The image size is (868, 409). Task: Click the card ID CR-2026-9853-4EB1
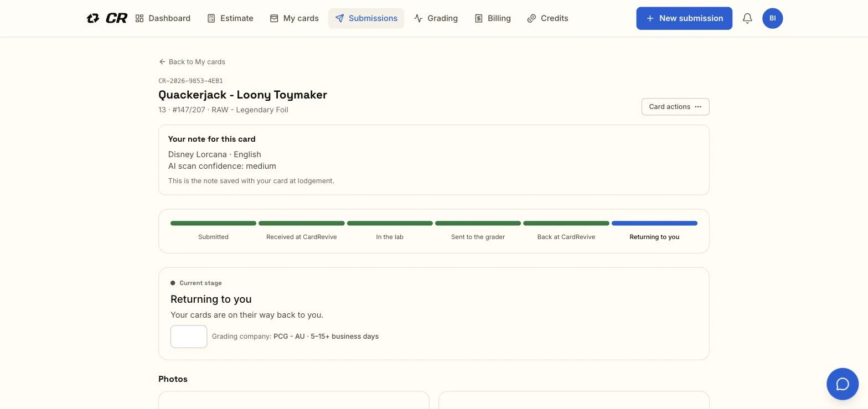[x=190, y=81]
